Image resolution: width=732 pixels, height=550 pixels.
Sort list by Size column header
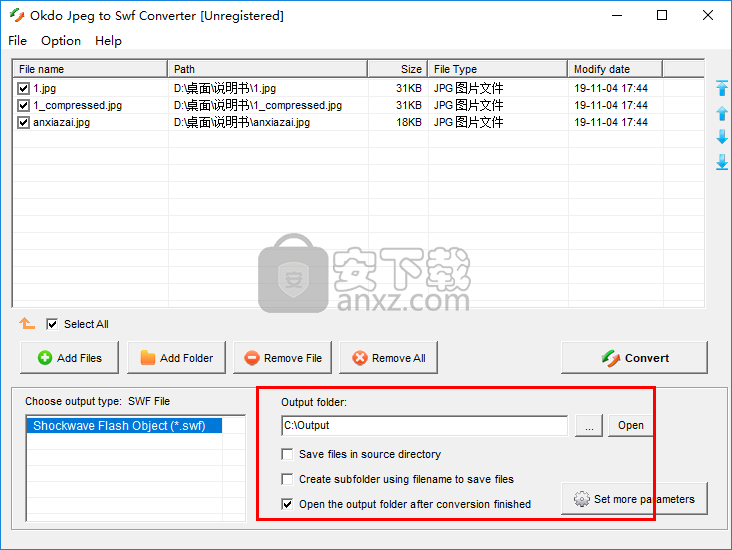click(398, 69)
